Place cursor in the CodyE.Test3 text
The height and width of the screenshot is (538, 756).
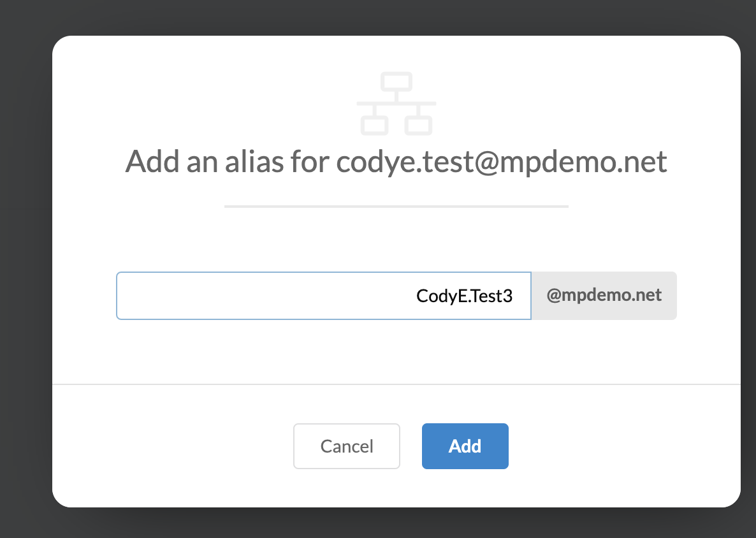(x=464, y=296)
